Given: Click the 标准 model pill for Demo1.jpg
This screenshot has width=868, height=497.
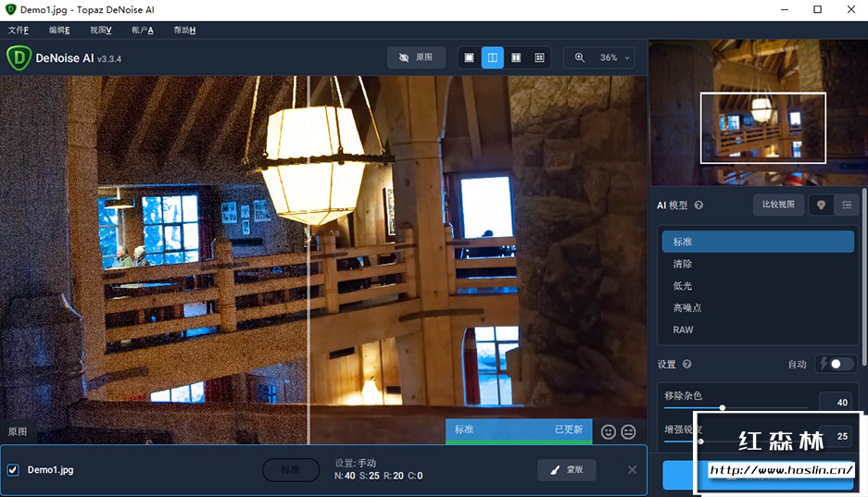Looking at the screenshot, I should (x=291, y=470).
